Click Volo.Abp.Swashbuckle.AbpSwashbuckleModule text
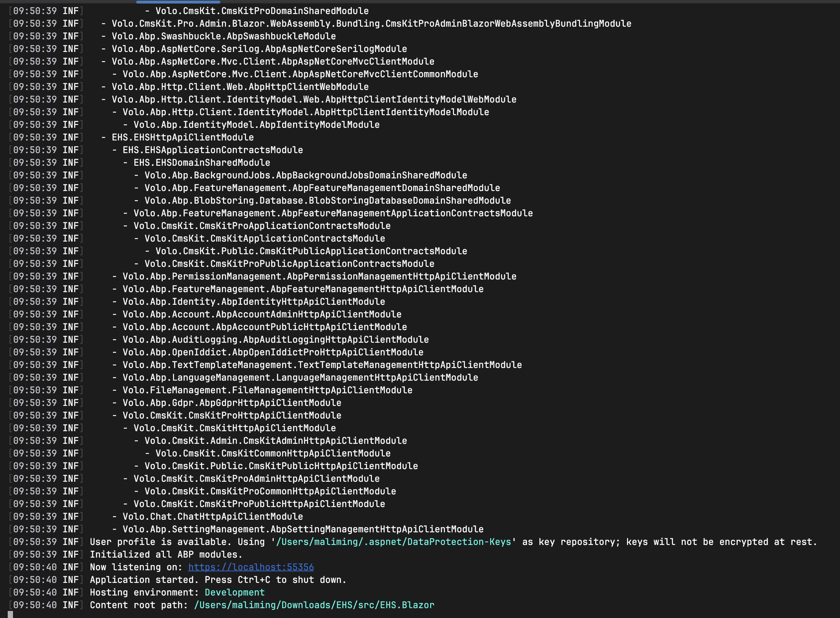The height and width of the screenshot is (618, 840). [224, 36]
